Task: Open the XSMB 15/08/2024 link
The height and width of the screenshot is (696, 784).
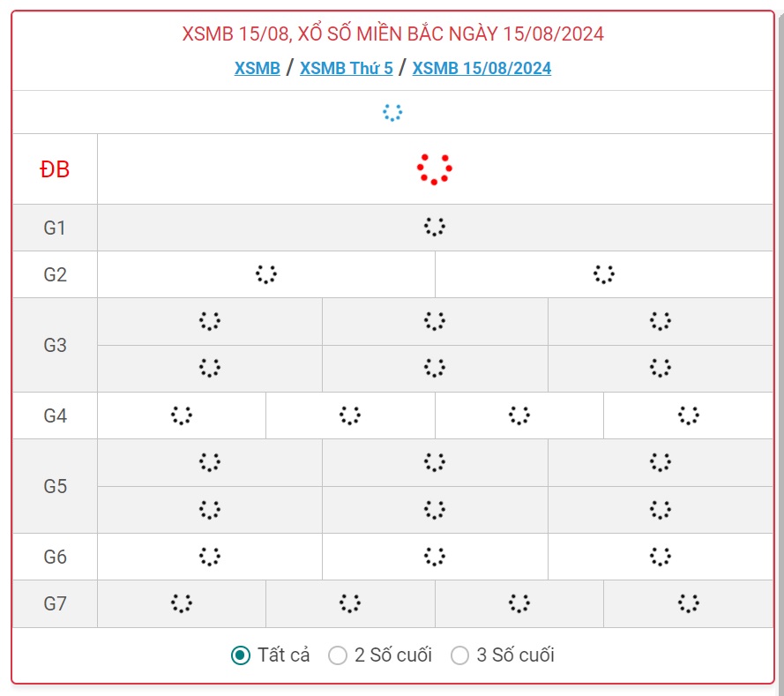Action: click(482, 68)
